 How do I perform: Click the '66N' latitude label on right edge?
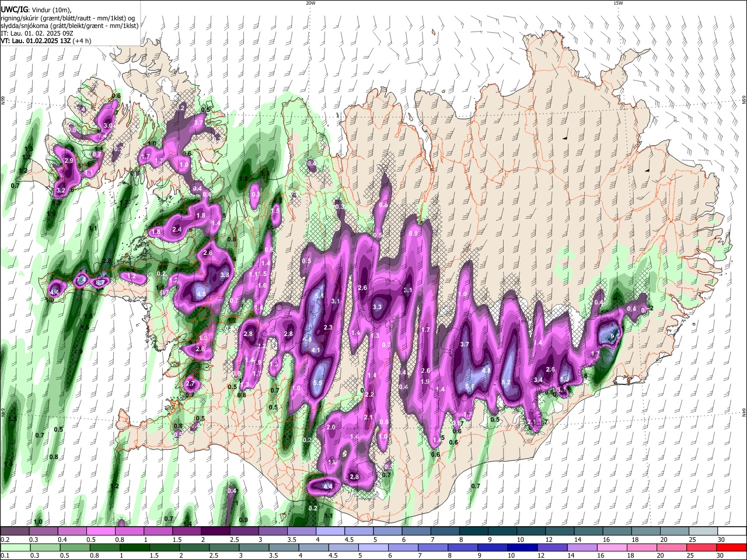click(x=744, y=101)
